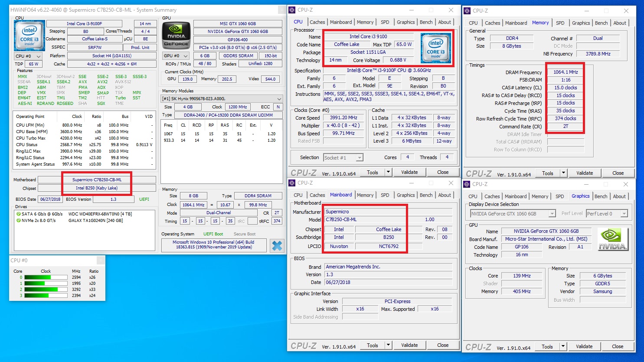644x362 pixels.
Task: Click the Intel Core i3 badge in CPU-Z CPU tab
Action: click(x=435, y=49)
